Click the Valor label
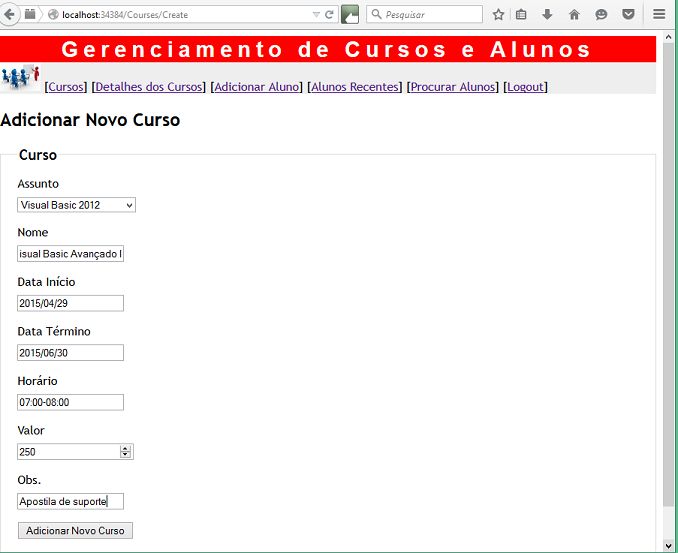 point(31,431)
